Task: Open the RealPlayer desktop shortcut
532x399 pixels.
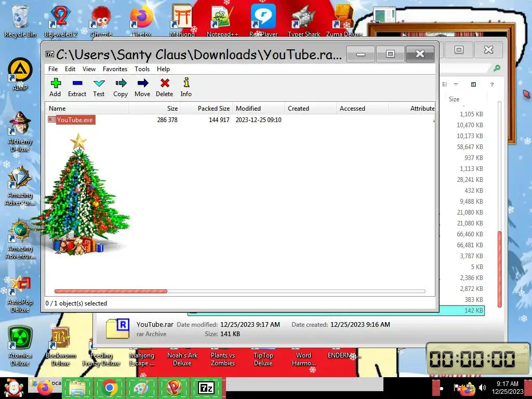Action: click(x=263, y=21)
